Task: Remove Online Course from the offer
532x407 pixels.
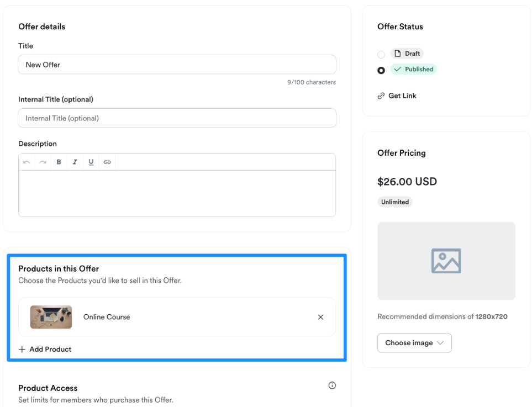Action: 320,317
